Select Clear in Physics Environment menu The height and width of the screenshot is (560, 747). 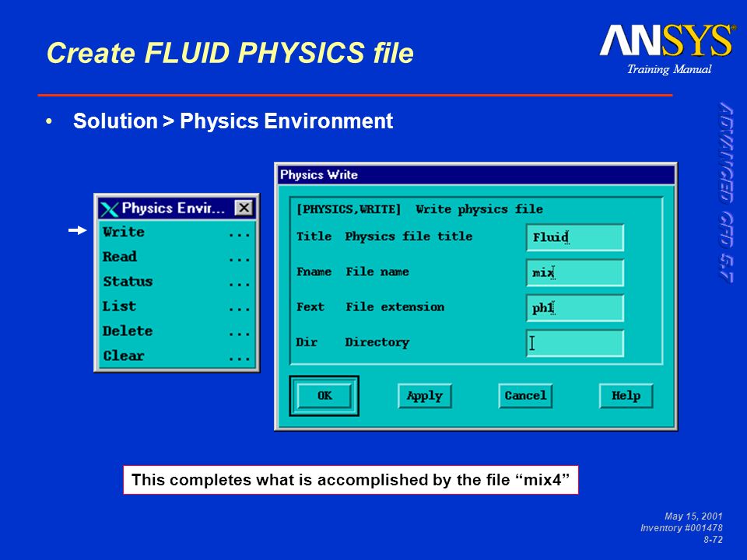point(177,356)
